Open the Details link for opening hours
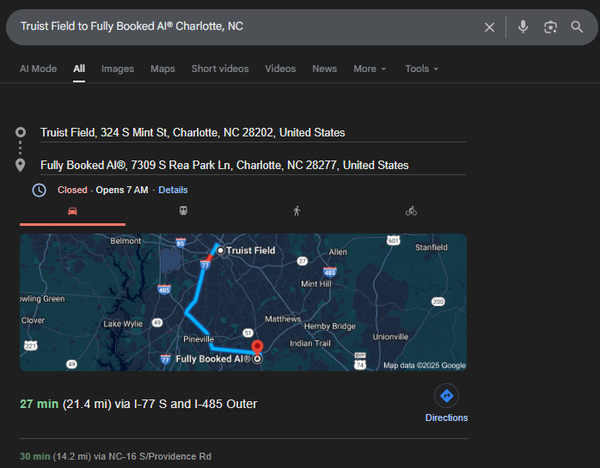 click(173, 190)
